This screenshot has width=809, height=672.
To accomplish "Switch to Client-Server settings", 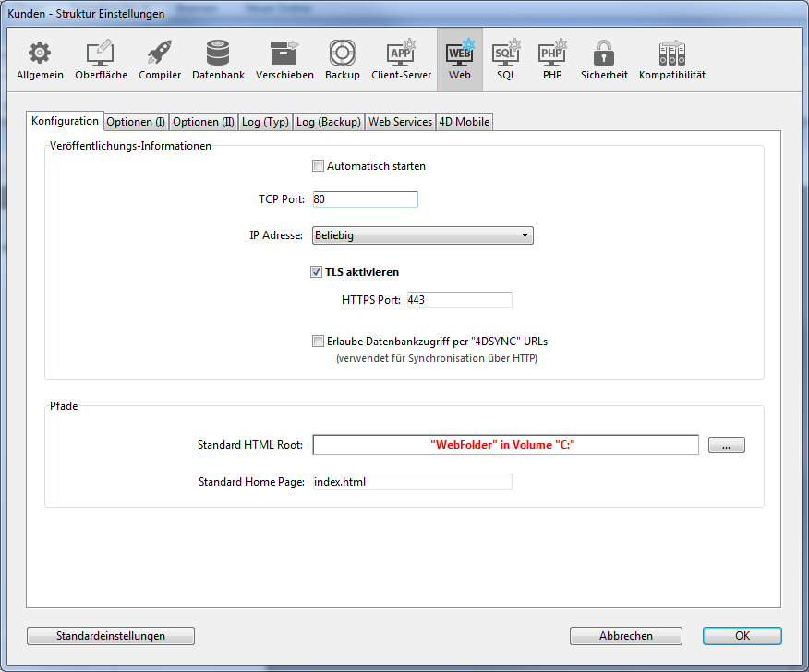I will click(401, 60).
